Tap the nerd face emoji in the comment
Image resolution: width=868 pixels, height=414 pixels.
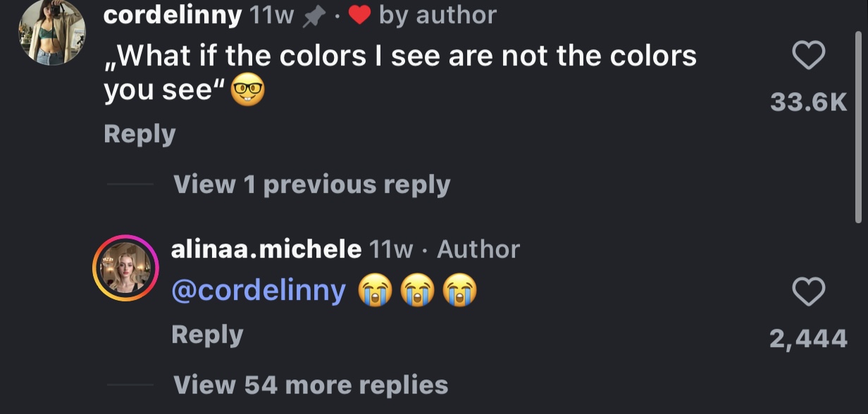(248, 92)
